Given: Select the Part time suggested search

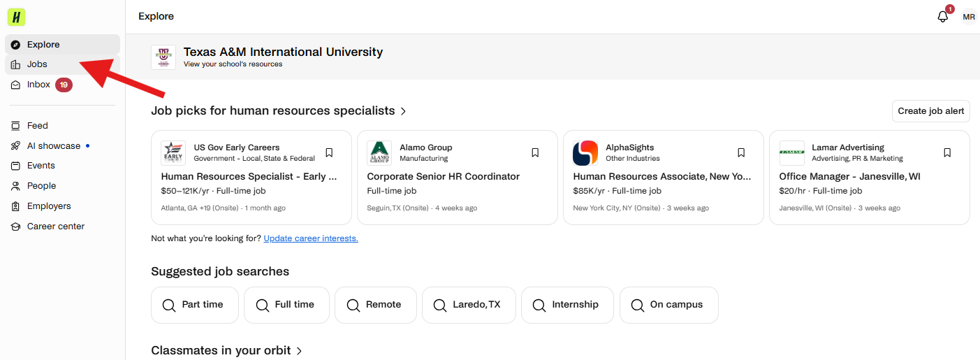Looking at the screenshot, I should [195, 305].
